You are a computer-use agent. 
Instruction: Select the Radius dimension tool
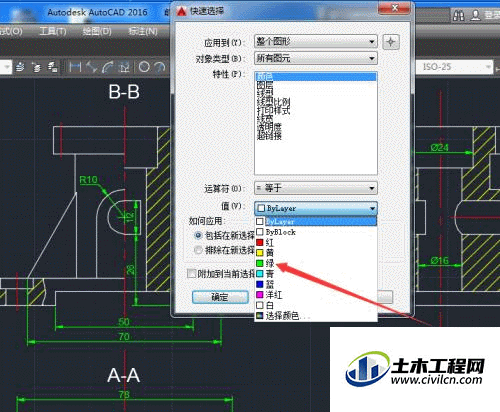[x=144, y=67]
